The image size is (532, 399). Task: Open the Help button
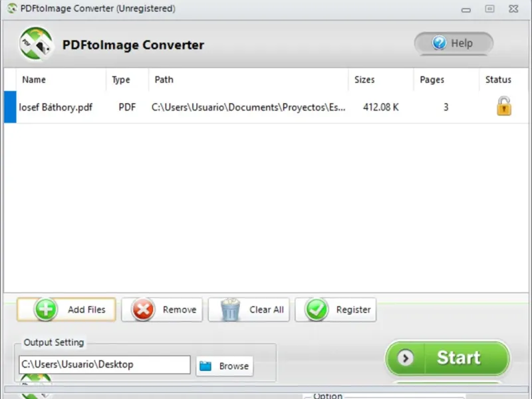point(454,43)
